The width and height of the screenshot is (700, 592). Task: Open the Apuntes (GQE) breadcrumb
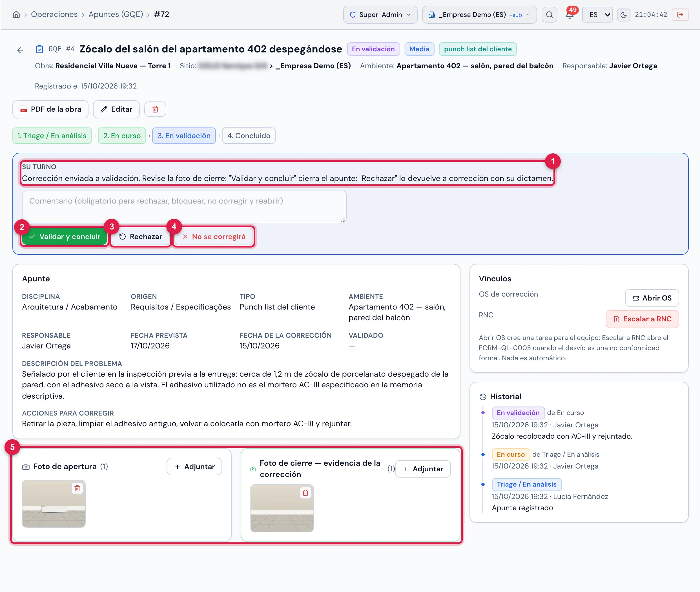point(116,14)
